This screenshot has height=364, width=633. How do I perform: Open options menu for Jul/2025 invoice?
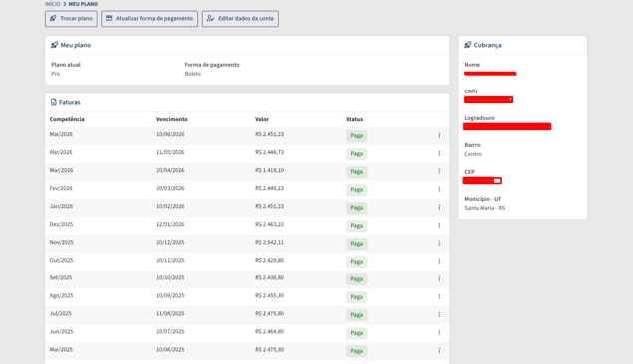coord(439,314)
